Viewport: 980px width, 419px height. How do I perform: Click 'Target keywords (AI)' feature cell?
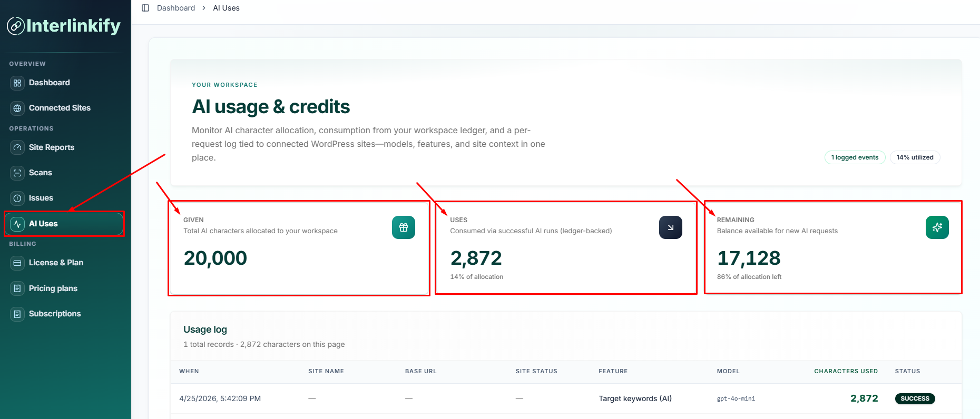pyautogui.click(x=635, y=398)
